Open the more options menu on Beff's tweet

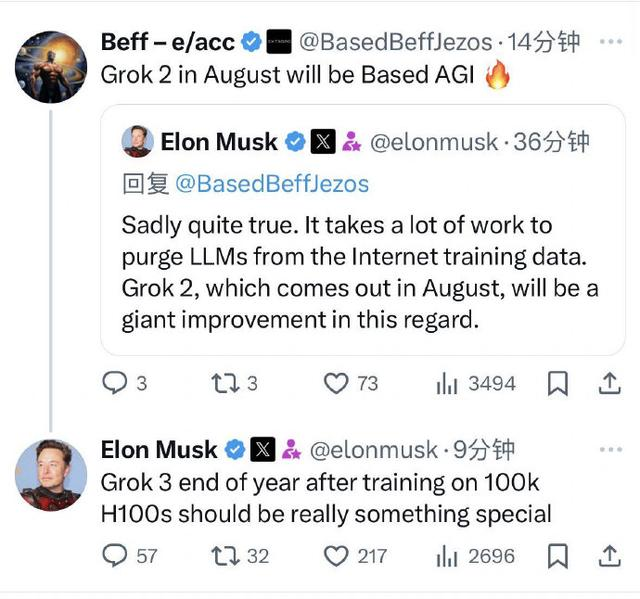click(609, 42)
